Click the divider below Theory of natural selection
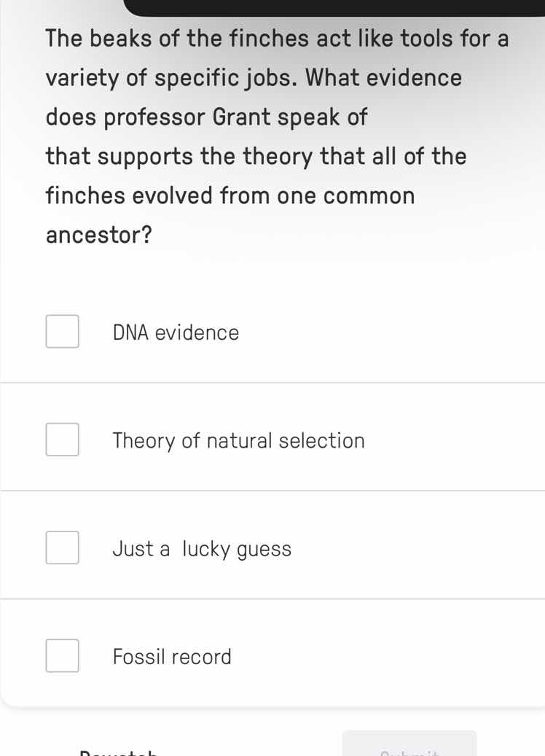 pyautogui.click(x=272, y=491)
